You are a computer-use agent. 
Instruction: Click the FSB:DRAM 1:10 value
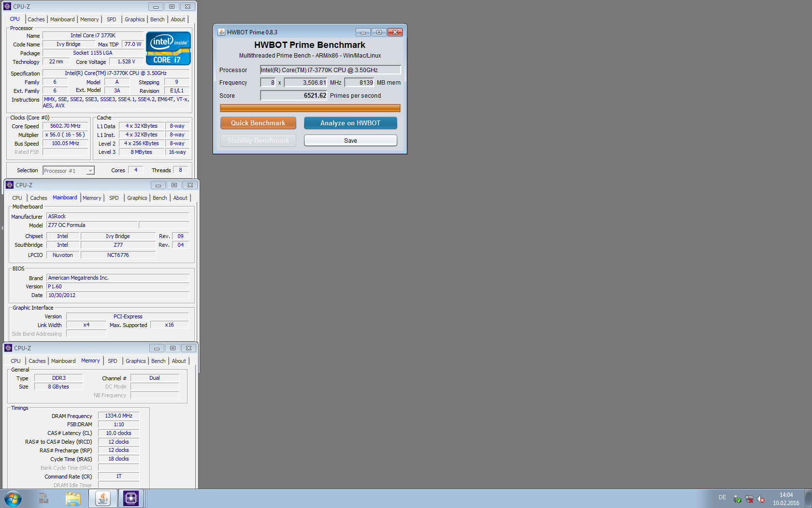point(119,424)
